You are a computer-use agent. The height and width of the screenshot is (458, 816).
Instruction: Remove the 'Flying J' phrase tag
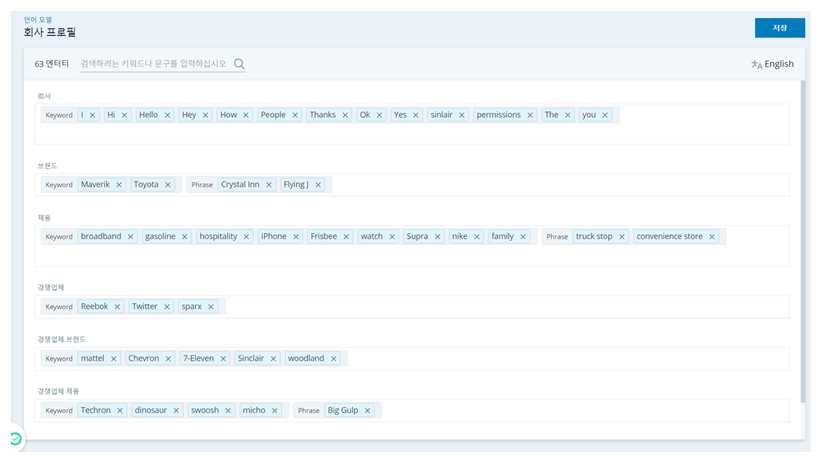pyautogui.click(x=318, y=185)
